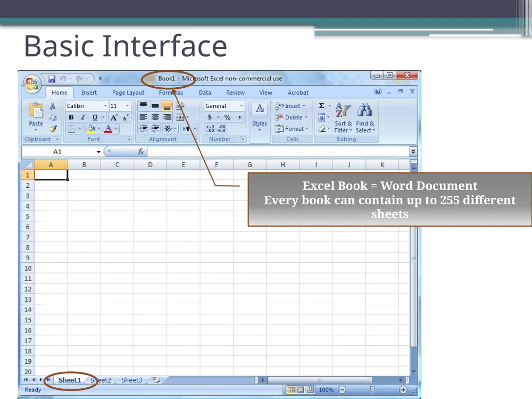Image resolution: width=532 pixels, height=399 pixels.
Task: Click the zoom slider handle
Action: pyautogui.click(x=372, y=389)
